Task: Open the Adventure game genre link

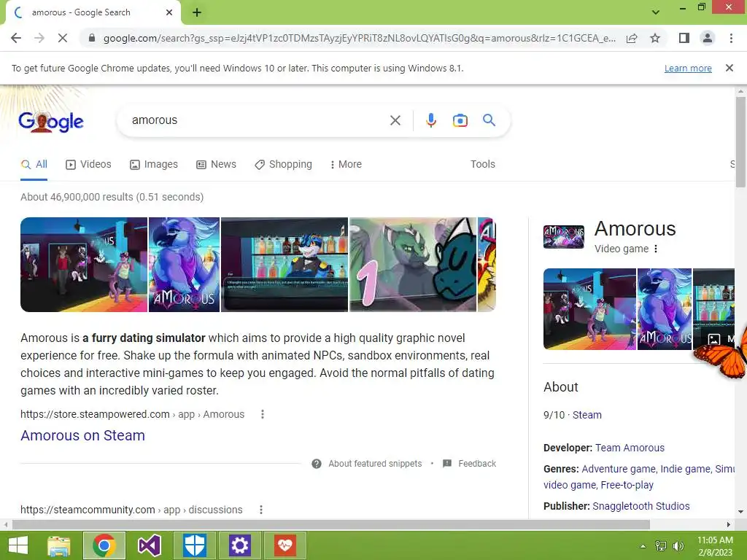Action: [619, 469]
